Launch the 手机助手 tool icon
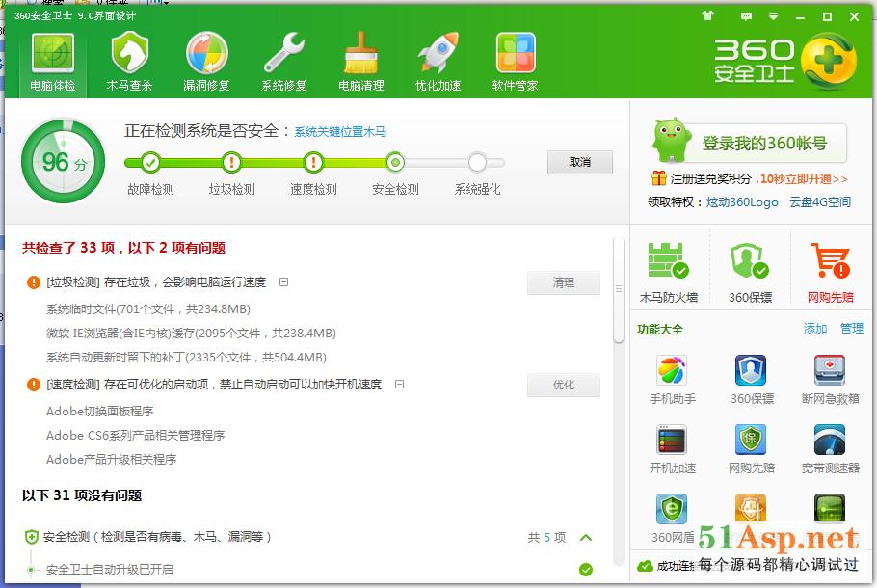 tap(672, 370)
